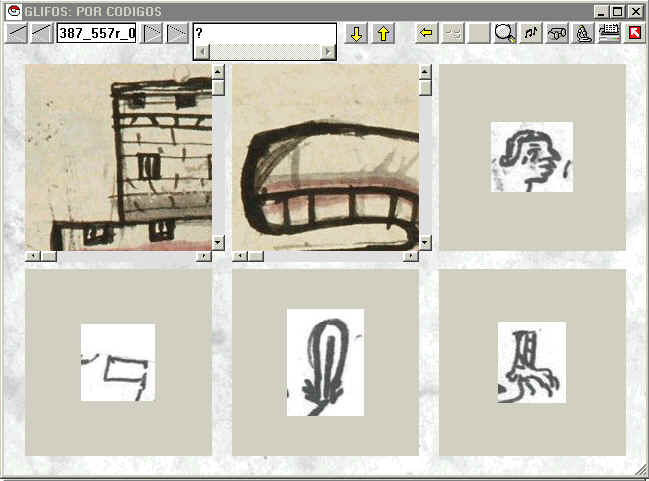Select the oval feather-shaped glyph thumbnail
The width and height of the screenshot is (649, 481).
325,362
